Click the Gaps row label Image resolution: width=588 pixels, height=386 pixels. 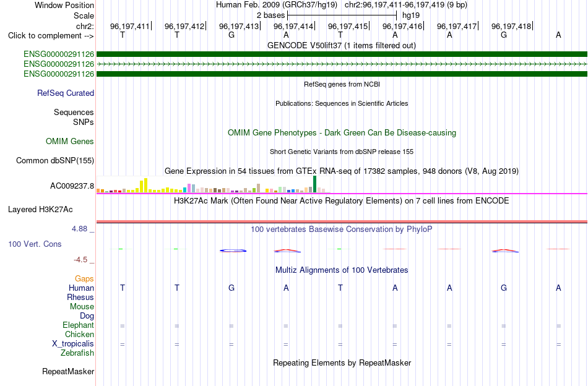[x=84, y=278]
